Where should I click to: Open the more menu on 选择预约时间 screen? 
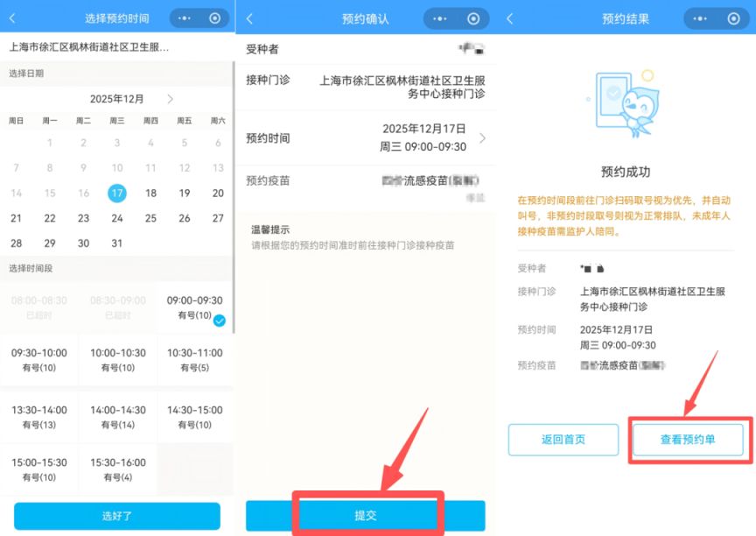tap(185, 18)
